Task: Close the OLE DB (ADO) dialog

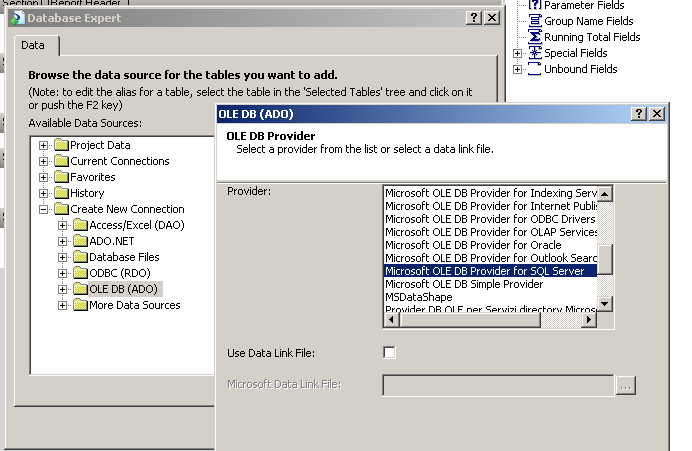Action: (657, 114)
